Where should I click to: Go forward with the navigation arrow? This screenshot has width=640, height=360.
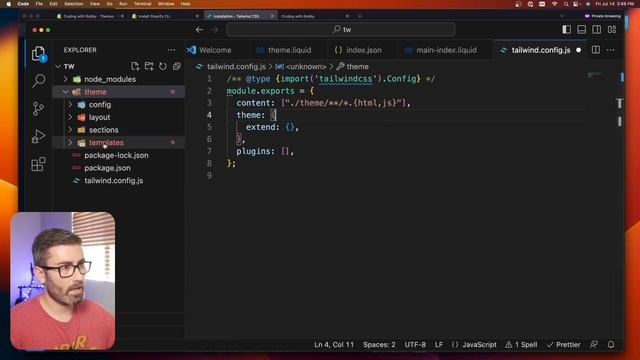pyautogui.click(x=215, y=29)
